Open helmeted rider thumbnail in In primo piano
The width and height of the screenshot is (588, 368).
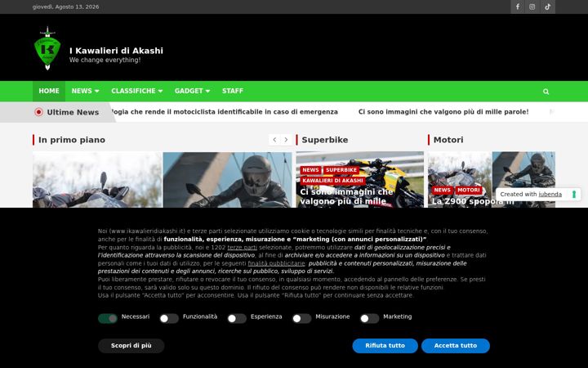tap(227, 180)
